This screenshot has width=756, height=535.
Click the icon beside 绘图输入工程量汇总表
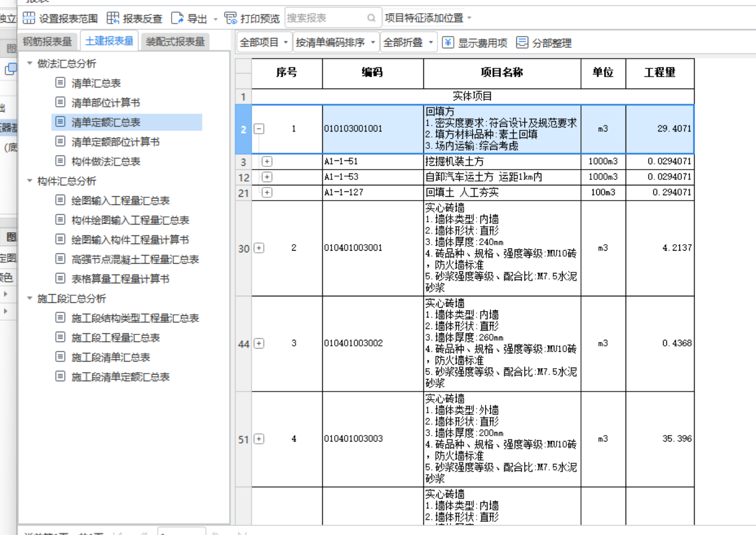[x=60, y=200]
